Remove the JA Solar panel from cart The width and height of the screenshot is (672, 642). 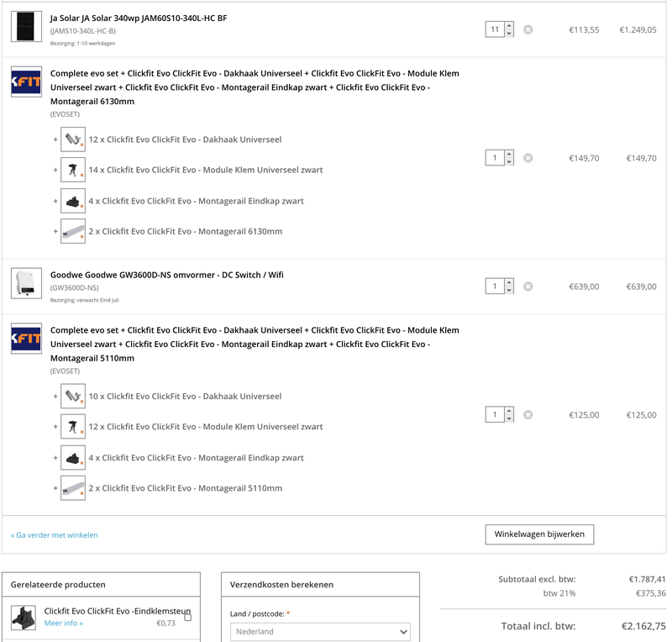pyautogui.click(x=528, y=28)
